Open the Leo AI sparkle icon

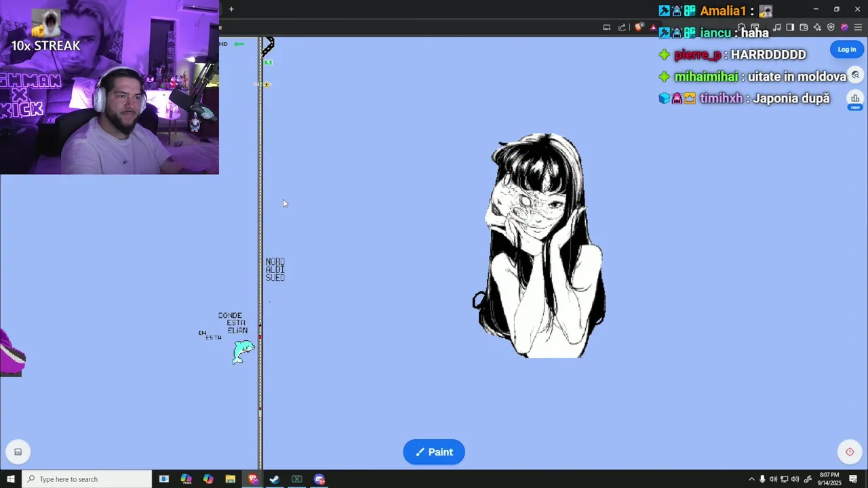[817, 28]
